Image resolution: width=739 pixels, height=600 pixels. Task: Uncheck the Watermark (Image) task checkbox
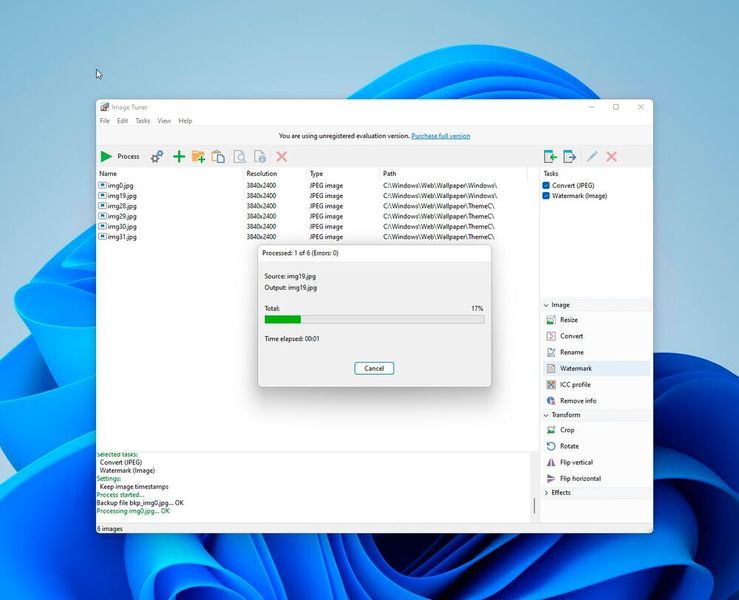coord(546,196)
